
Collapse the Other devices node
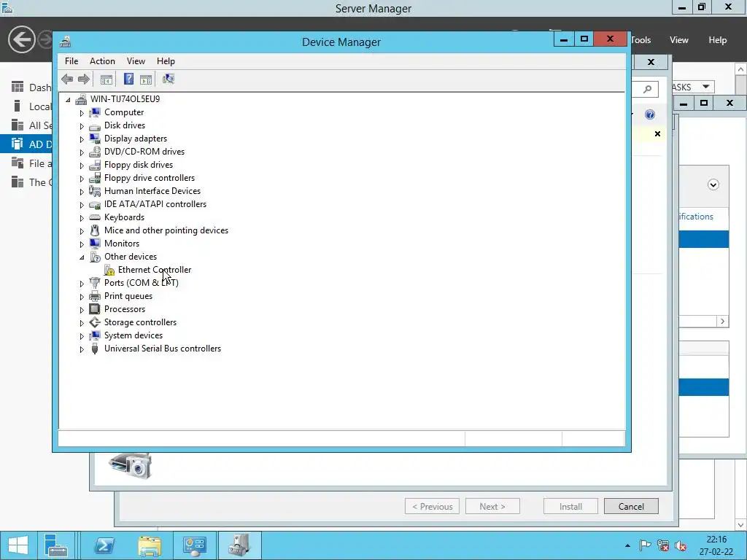click(82, 257)
